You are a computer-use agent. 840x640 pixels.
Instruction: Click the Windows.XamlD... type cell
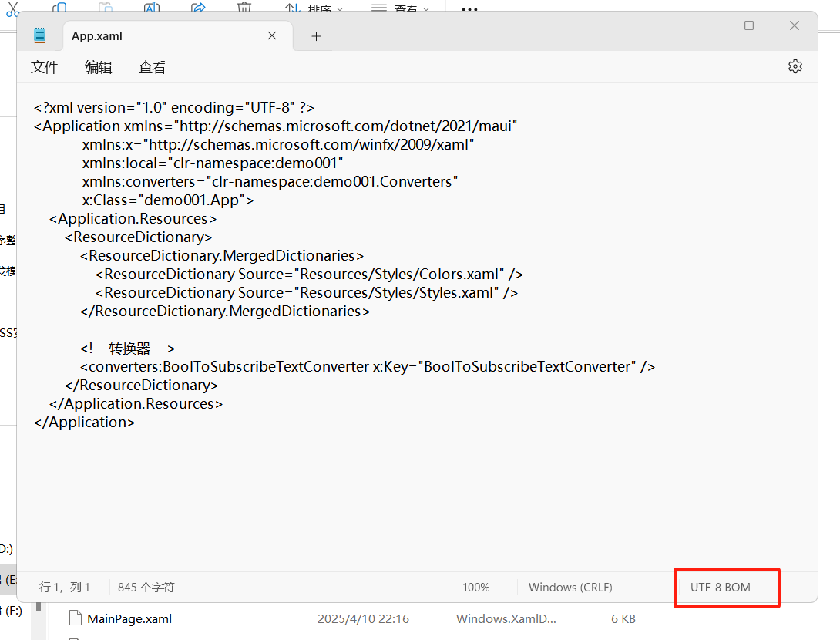point(506,618)
